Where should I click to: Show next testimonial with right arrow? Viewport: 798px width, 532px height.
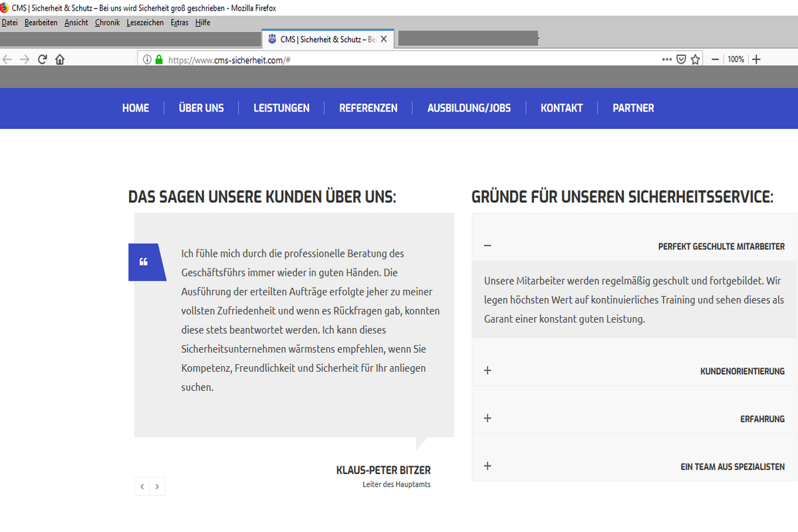tap(158, 486)
